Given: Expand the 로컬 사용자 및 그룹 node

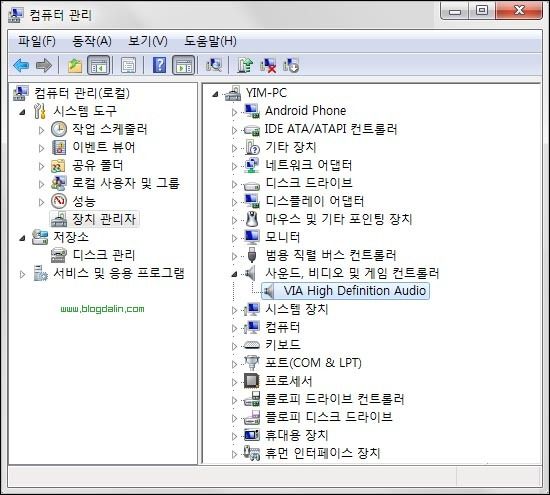Looking at the screenshot, I should point(41,184).
